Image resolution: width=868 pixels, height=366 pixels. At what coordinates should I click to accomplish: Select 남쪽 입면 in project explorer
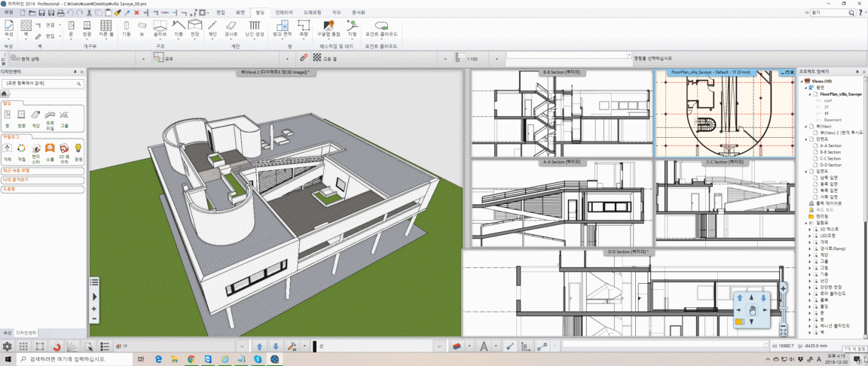click(828, 178)
